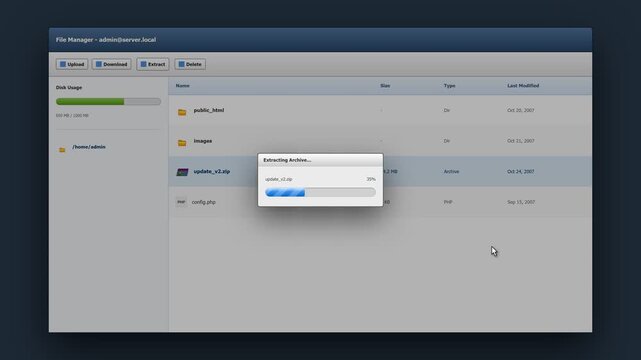Click the disk usage MB figures text
641x360 pixels.
[72, 115]
